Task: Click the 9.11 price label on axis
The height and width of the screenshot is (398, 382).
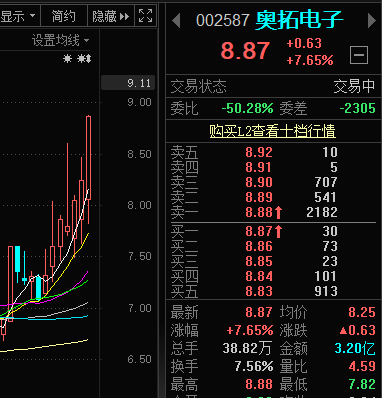Action: (128, 83)
